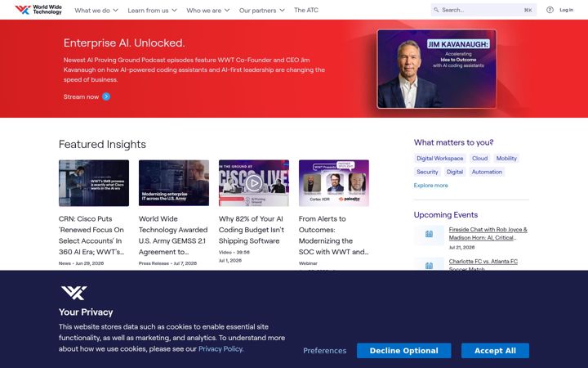Image resolution: width=588 pixels, height=368 pixels.
Task: Select the Mobility topic tag
Action: click(x=506, y=159)
